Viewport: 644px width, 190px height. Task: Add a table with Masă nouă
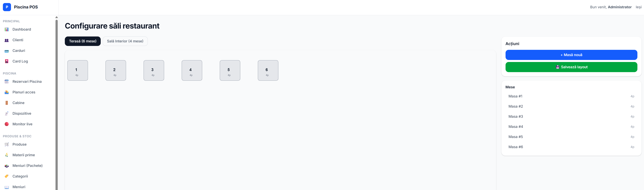[571, 55]
